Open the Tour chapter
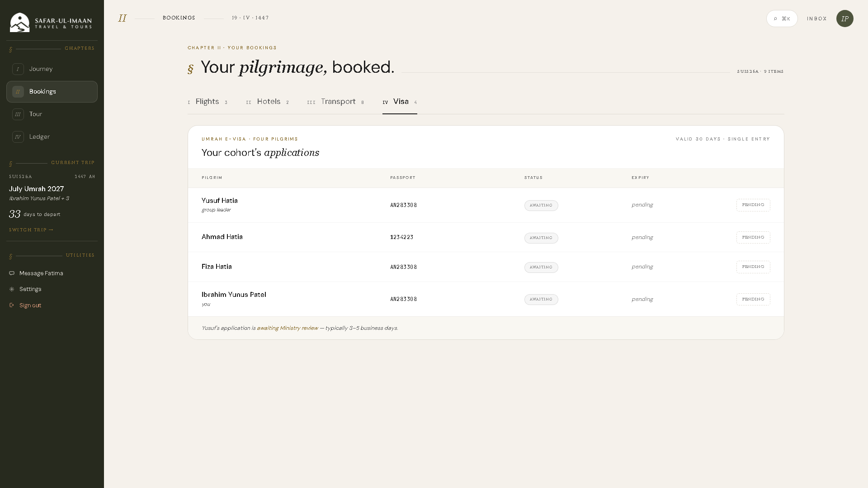The width and height of the screenshot is (868, 488). (x=52, y=114)
